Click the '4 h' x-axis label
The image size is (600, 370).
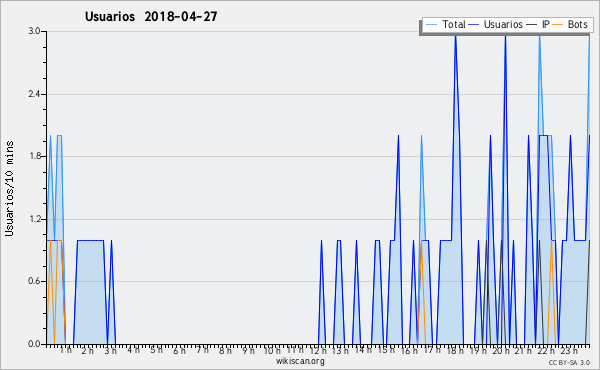[133, 350]
